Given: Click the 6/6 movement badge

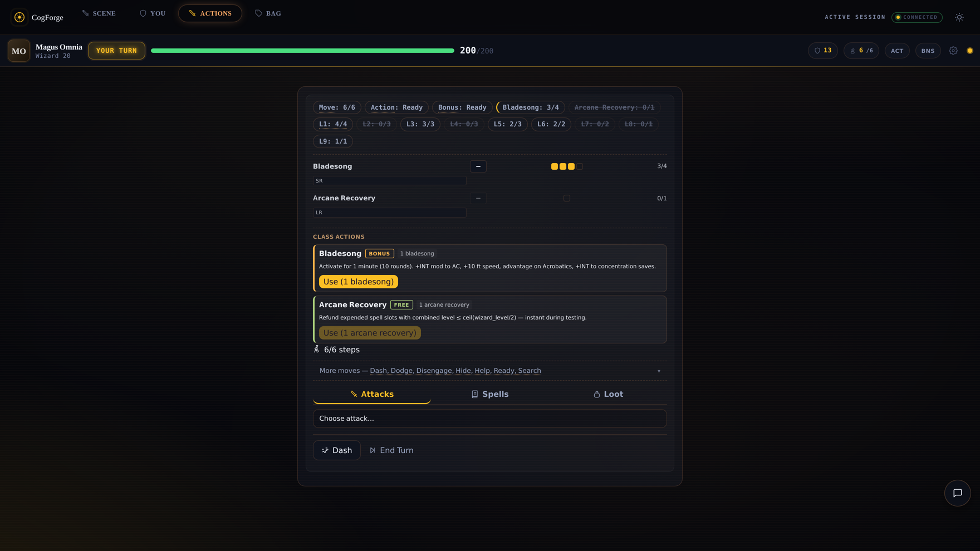Looking at the screenshot, I should click(861, 51).
